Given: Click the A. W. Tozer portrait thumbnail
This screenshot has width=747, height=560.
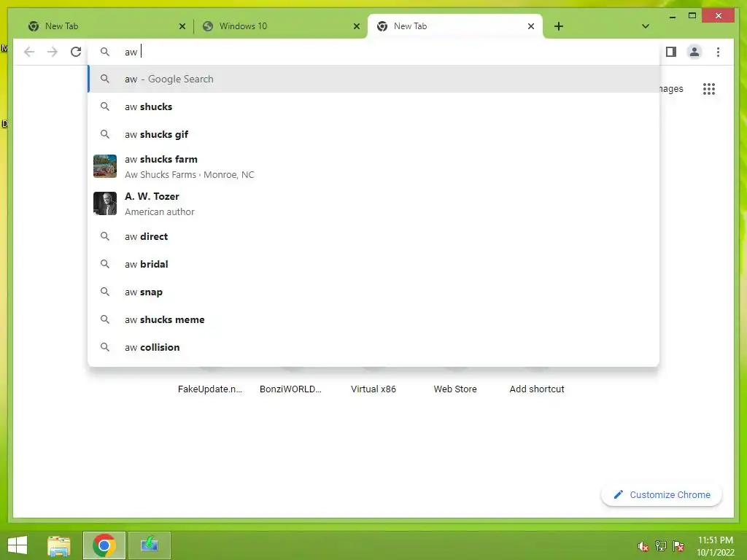Looking at the screenshot, I should click(x=105, y=203).
